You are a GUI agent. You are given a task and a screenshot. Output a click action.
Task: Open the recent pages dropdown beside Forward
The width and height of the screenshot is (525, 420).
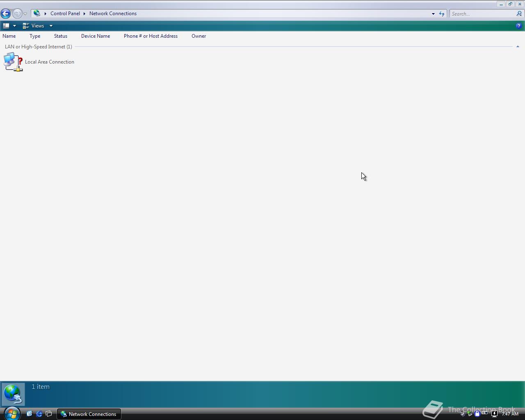(25, 14)
